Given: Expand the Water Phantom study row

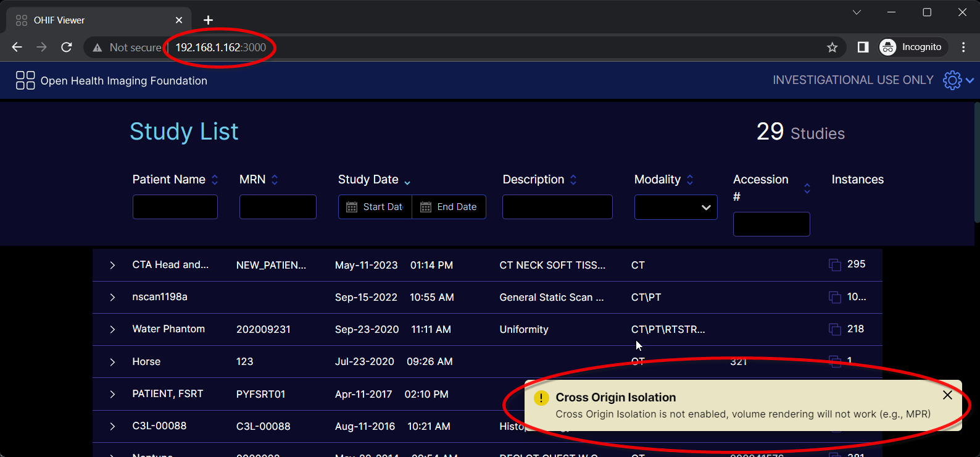Looking at the screenshot, I should [x=112, y=330].
